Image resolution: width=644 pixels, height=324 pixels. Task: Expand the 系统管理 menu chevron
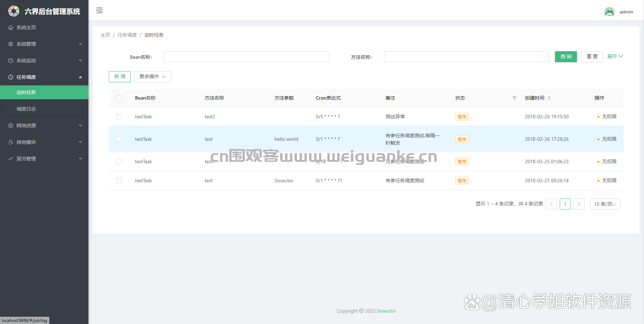(80, 44)
